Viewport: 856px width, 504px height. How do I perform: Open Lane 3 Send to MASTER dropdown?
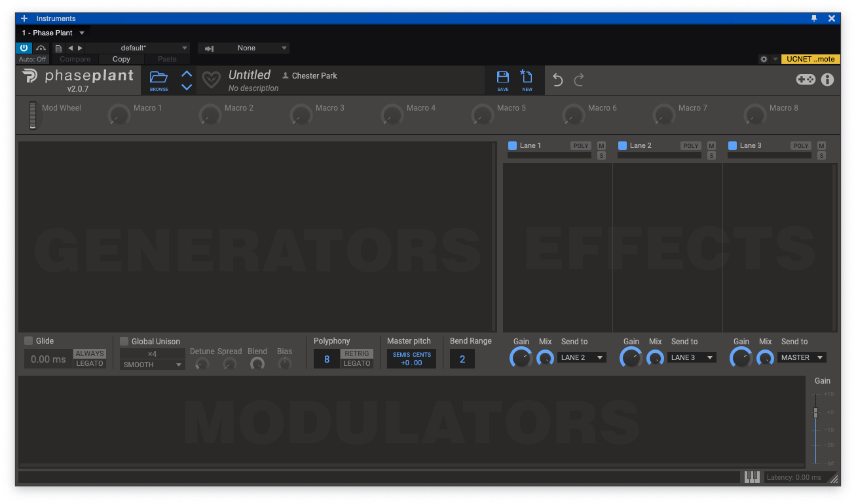[802, 357]
